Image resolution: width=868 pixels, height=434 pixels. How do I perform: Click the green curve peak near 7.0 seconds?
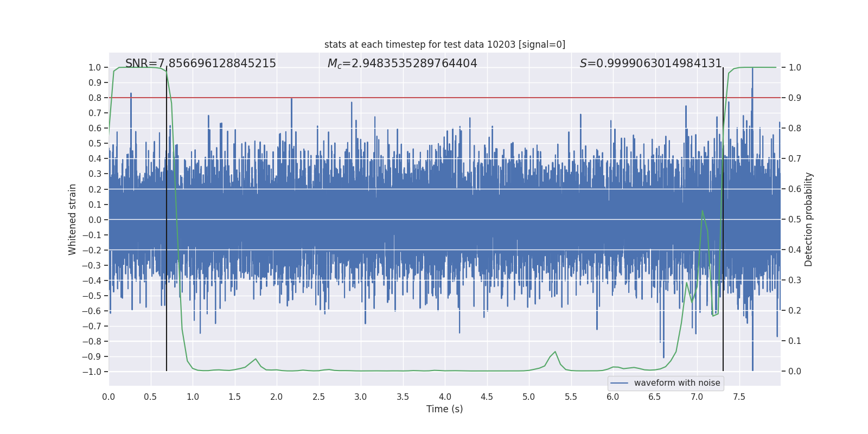click(x=703, y=211)
